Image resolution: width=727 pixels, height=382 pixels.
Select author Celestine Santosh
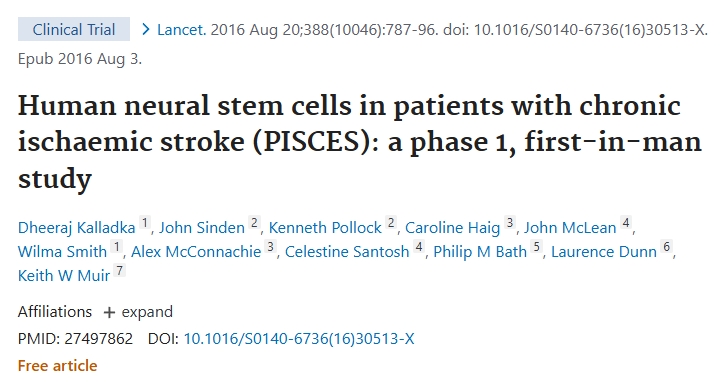[x=347, y=252]
